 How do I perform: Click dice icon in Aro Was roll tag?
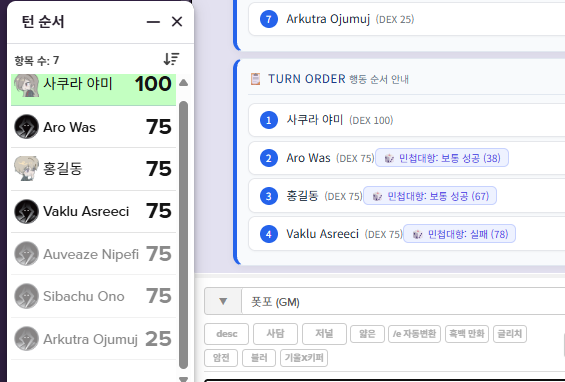click(x=389, y=158)
